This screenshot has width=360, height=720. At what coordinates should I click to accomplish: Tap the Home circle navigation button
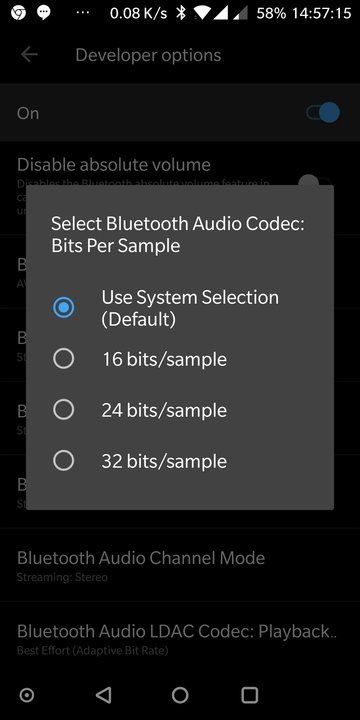click(180, 695)
